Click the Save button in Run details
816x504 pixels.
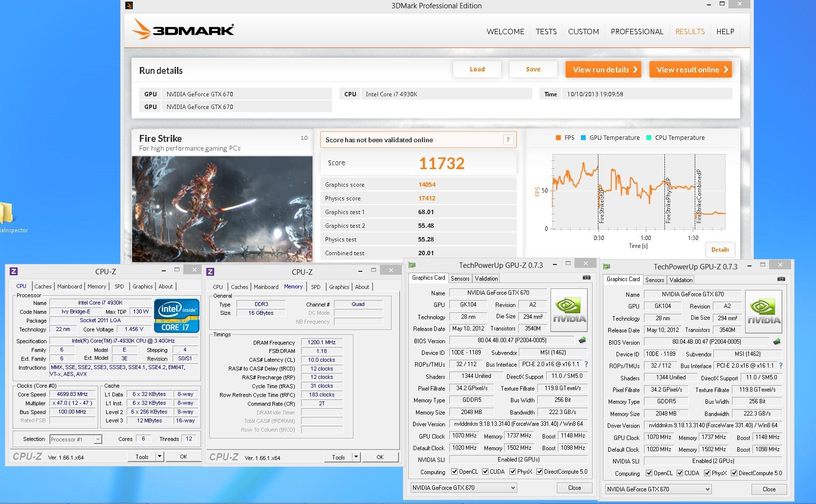(533, 69)
